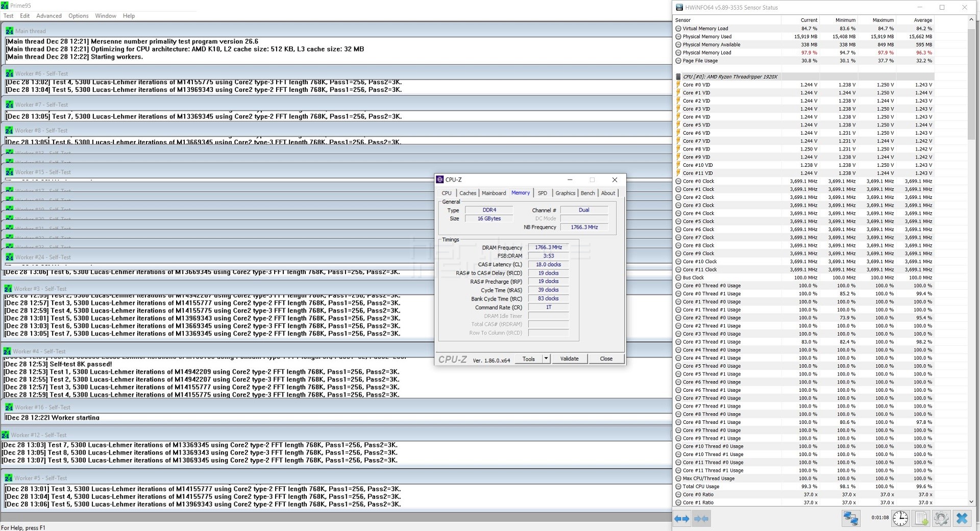Select the Max CPU/Thread Usage row
Image resolution: width=980 pixels, height=531 pixels.
804,478
